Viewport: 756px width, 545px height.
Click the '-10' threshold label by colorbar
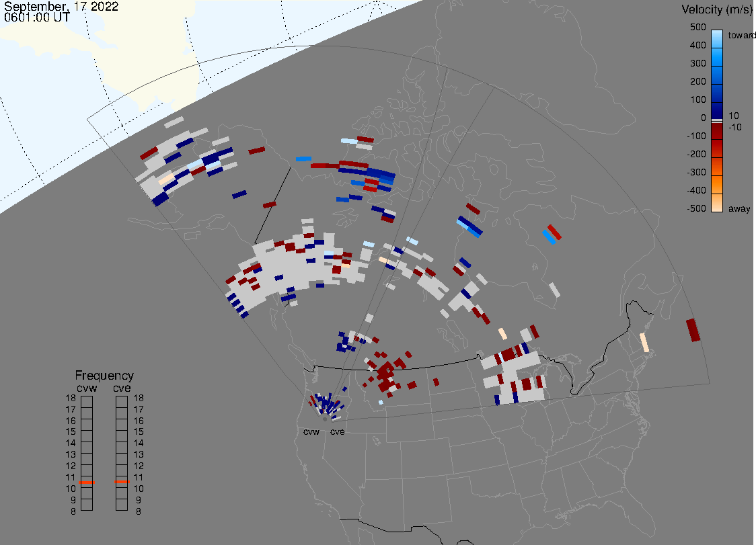click(x=734, y=127)
